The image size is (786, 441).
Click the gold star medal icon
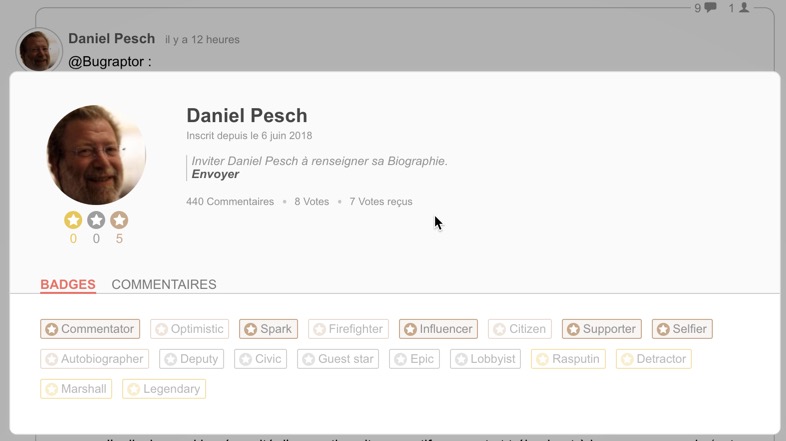pyautogui.click(x=73, y=220)
